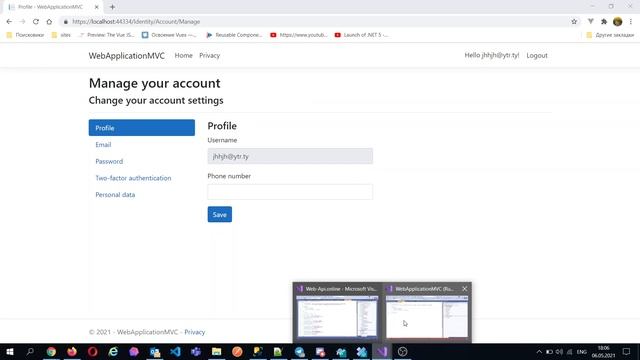Click the Vue devtools extension icon
The width and height of the screenshot is (640, 360).
pyautogui.click(x=591, y=21)
